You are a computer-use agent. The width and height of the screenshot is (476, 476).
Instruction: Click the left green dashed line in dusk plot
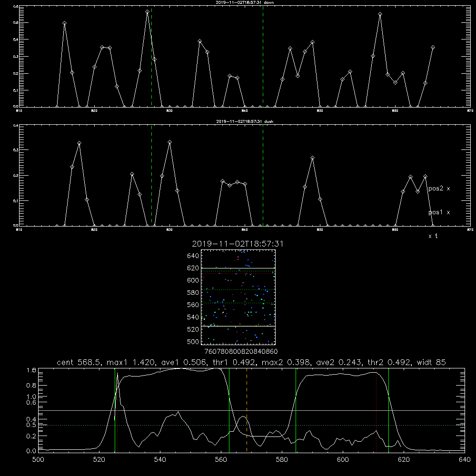(151, 175)
